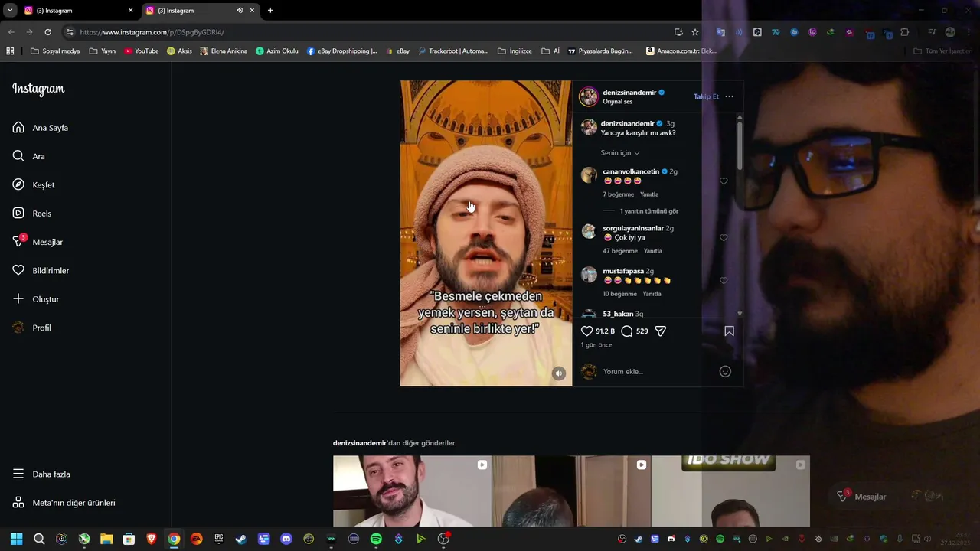
Task: Expand the Senin için comment filter
Action: [620, 153]
